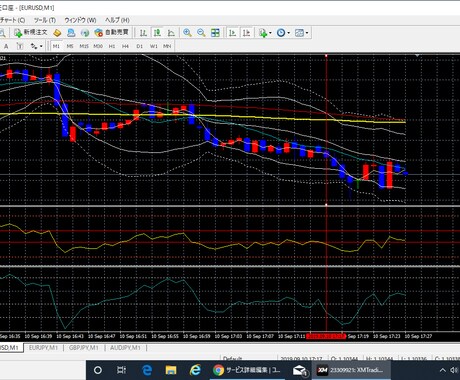Select the A text drawing tool
The width and height of the screenshot is (460, 380).
click(x=6, y=46)
